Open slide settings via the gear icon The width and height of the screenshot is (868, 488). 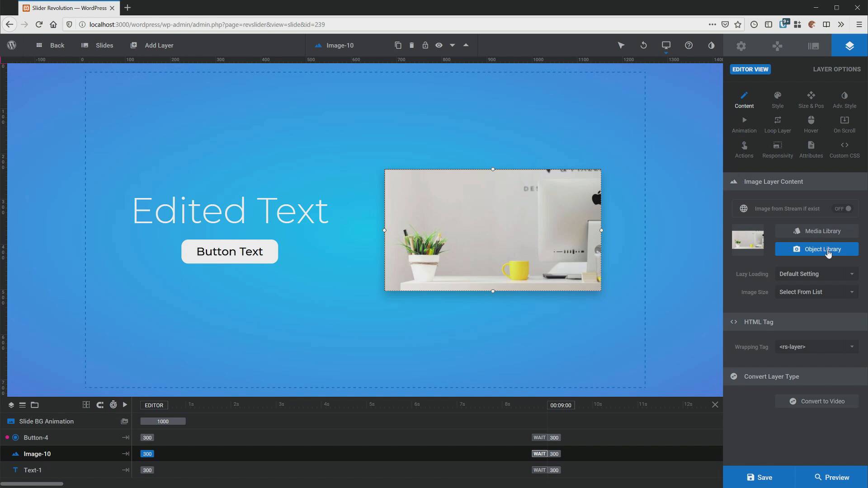[741, 45]
